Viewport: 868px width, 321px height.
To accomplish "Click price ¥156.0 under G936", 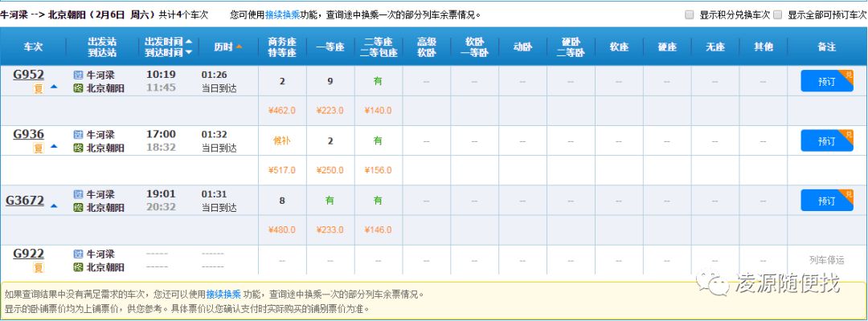I will [x=378, y=170].
